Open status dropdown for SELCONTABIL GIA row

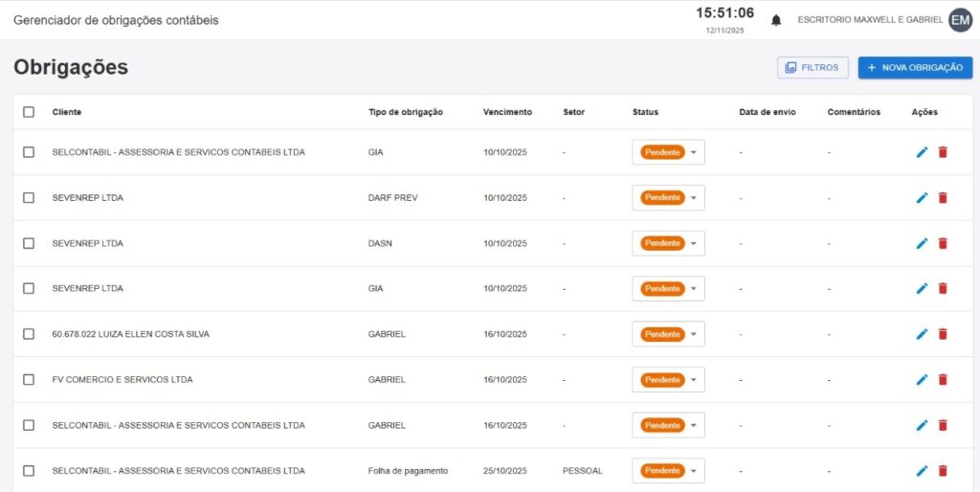tap(693, 152)
